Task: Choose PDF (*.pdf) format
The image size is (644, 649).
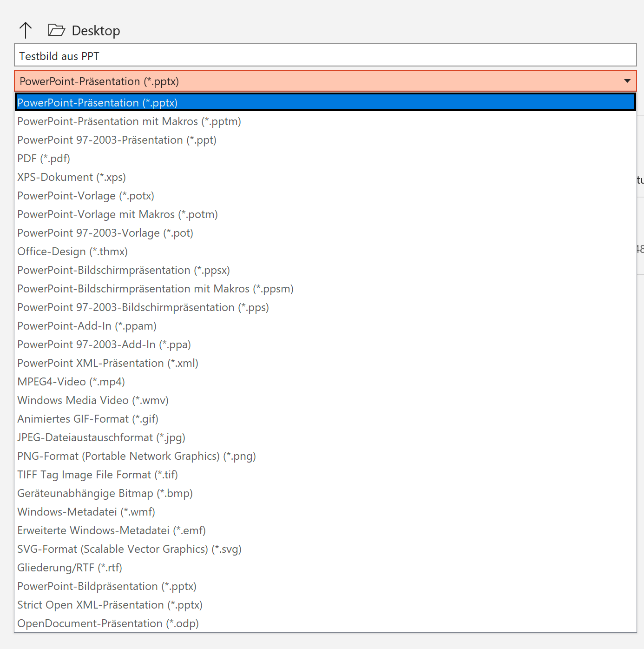Action: pos(325,159)
